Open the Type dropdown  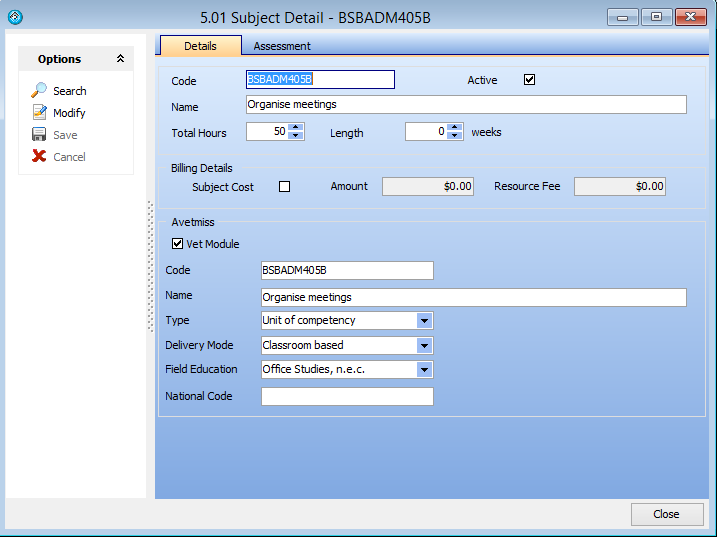[424, 321]
